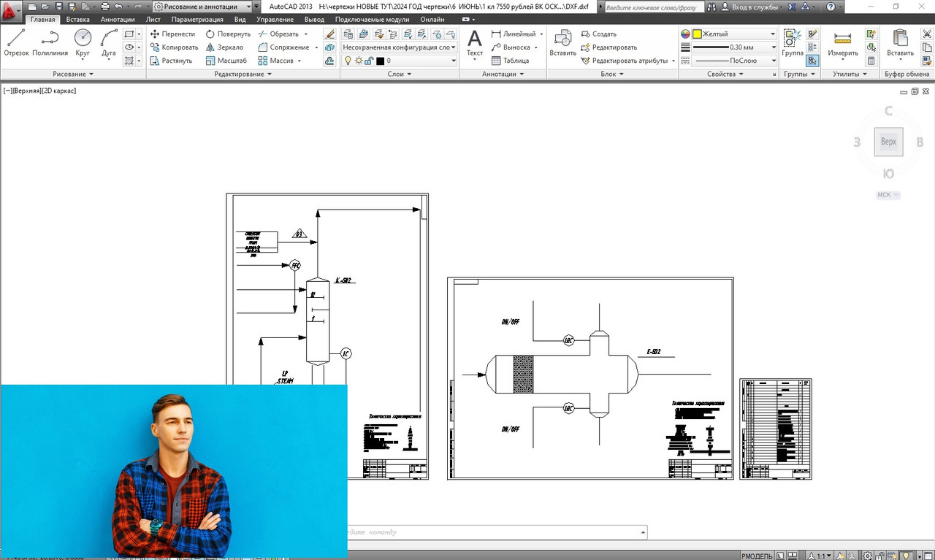935x560 pixels.
Task: Expand the Редактирование panel
Action: (243, 74)
